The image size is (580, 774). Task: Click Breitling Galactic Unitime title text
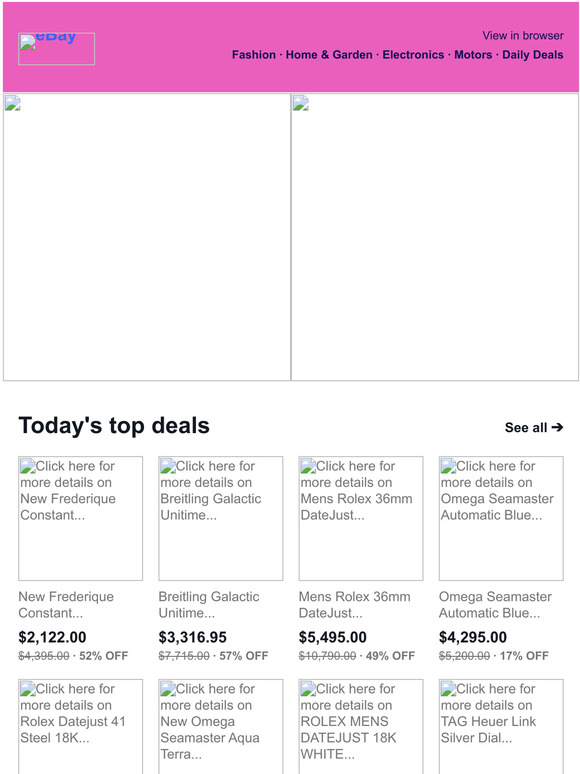click(x=209, y=605)
